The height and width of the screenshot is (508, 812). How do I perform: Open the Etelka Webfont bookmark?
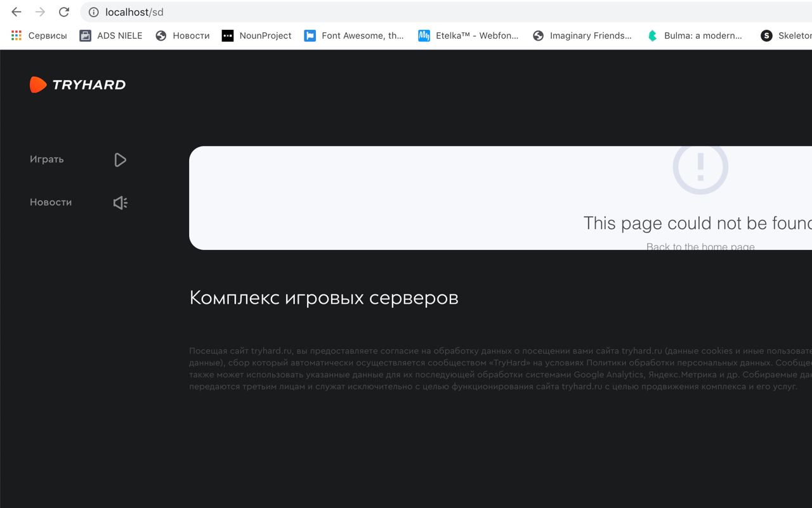pyautogui.click(x=468, y=36)
